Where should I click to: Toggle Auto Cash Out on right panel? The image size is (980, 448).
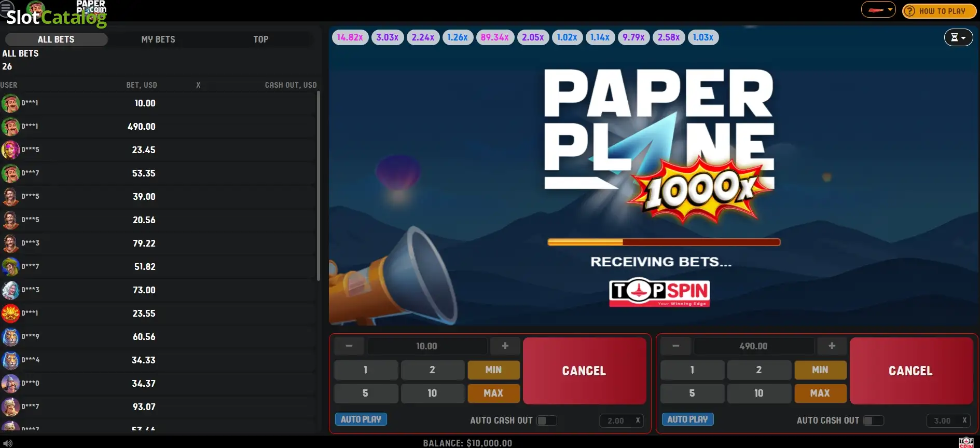pyautogui.click(x=874, y=420)
